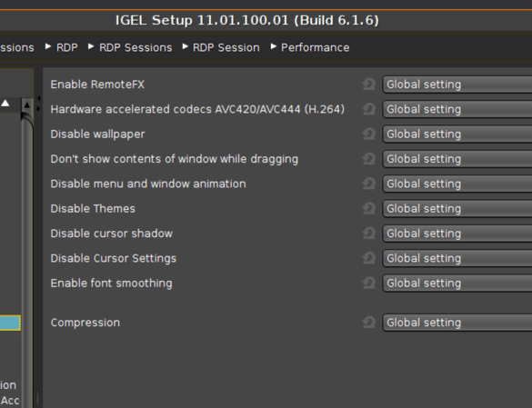This screenshot has height=408, width=532.
Task: Open Disable wallpaper Global setting dropdown
Action: click(x=457, y=134)
